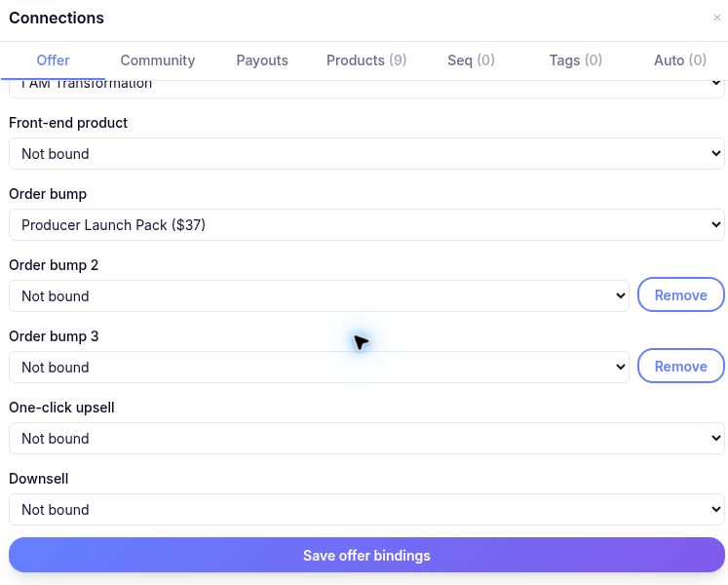Open the Order bump 3 dropdown
Viewport: 728px width, 585px height.
pos(319,367)
